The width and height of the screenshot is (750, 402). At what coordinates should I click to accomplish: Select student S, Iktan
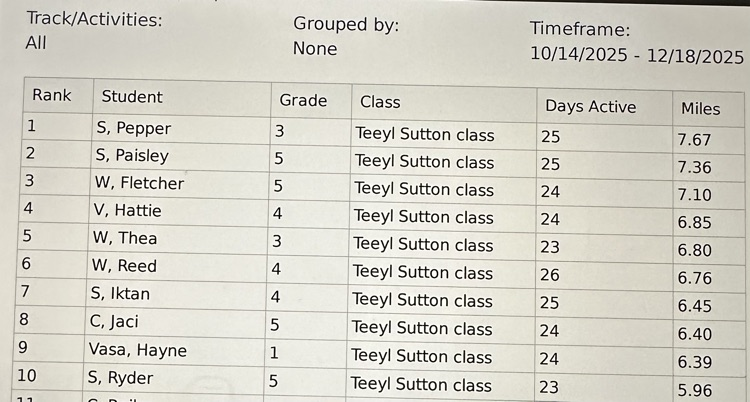click(x=126, y=294)
